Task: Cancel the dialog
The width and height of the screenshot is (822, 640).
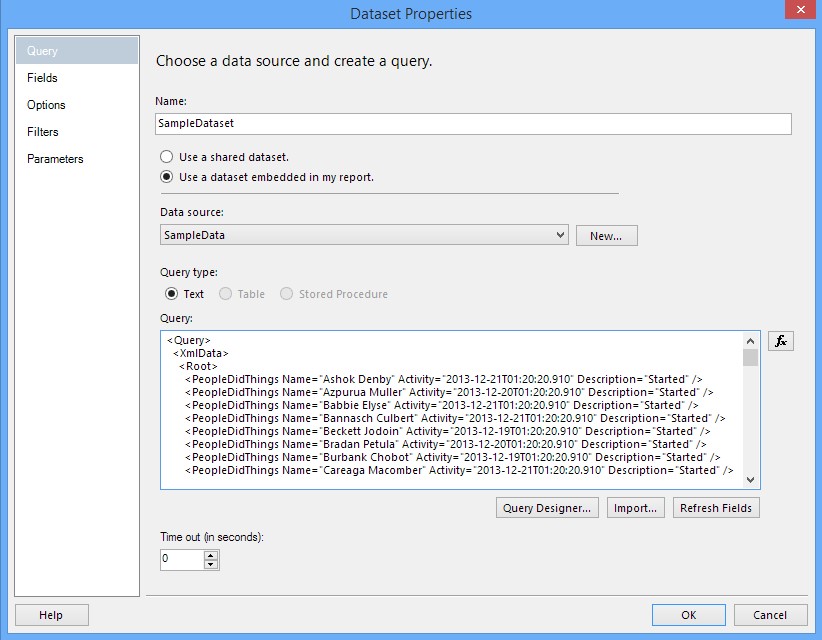Action: point(770,615)
